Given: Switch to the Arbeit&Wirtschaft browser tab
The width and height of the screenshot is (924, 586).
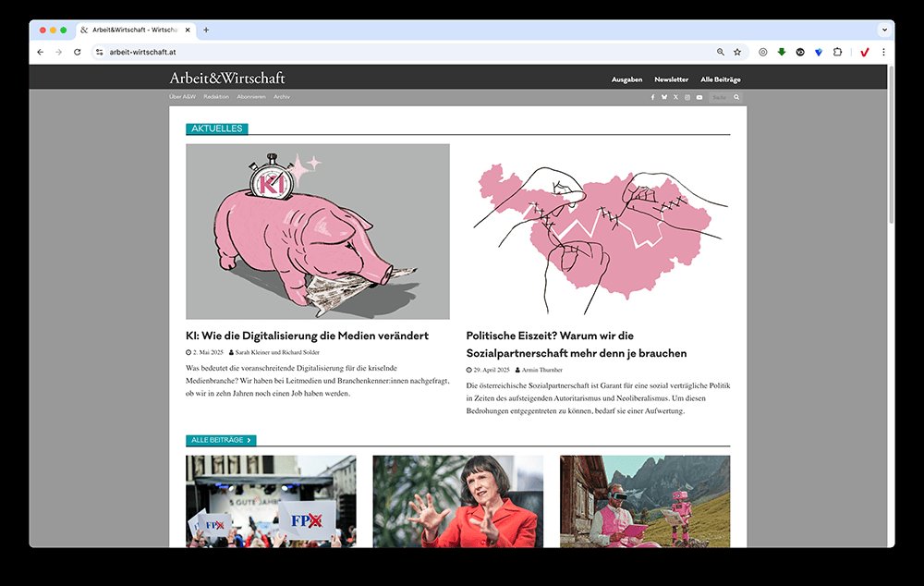Looking at the screenshot, I should [x=134, y=30].
